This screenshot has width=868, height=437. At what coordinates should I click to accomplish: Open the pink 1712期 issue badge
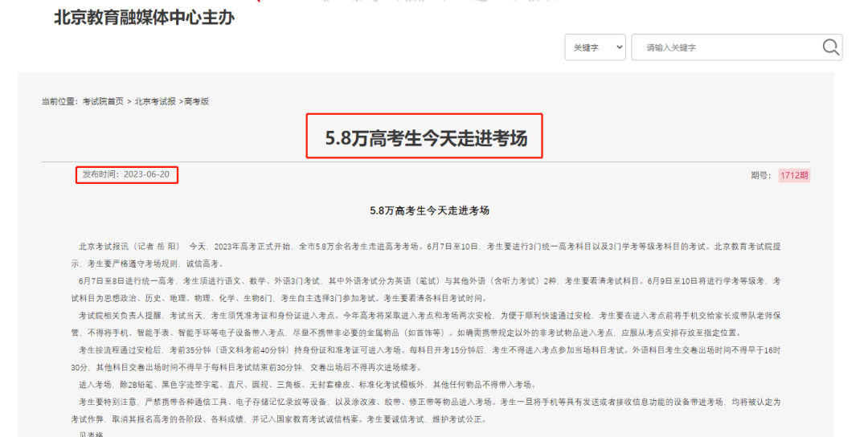(x=794, y=175)
